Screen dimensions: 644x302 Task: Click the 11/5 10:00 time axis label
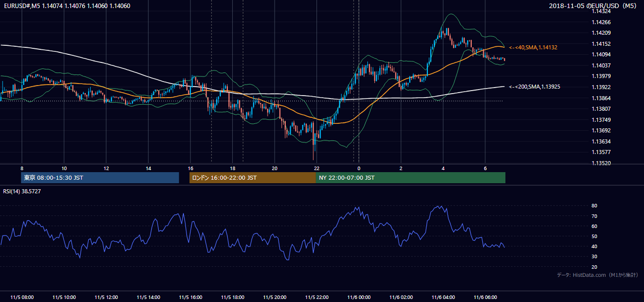(x=64, y=297)
